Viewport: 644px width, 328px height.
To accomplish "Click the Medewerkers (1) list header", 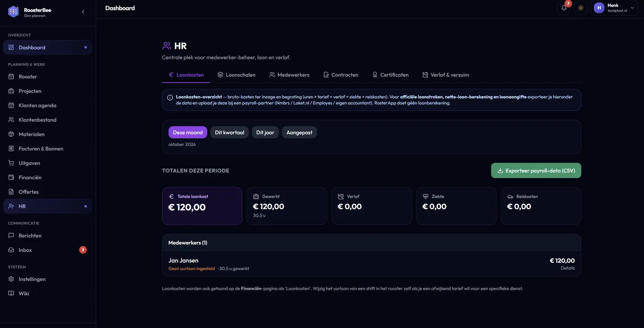I will click(372, 243).
